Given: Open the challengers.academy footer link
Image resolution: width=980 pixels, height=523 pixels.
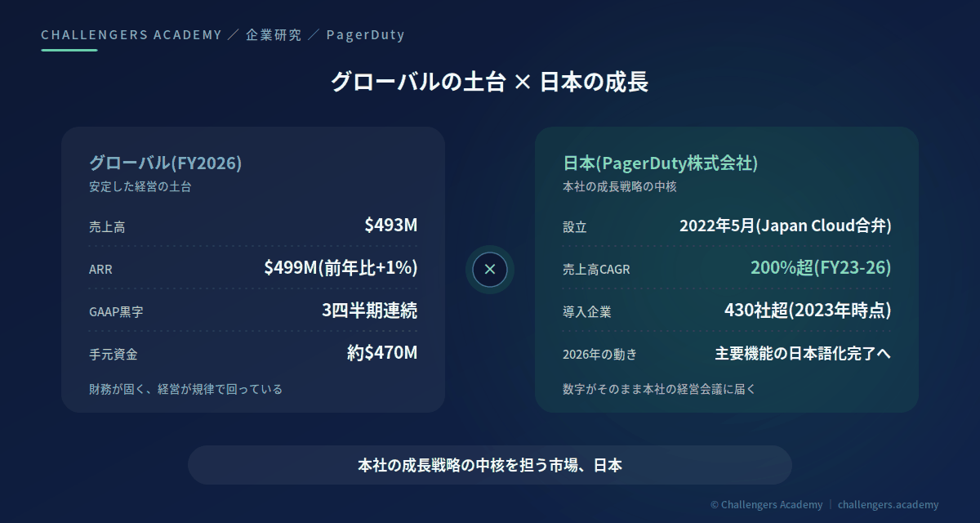Looking at the screenshot, I should (889, 504).
